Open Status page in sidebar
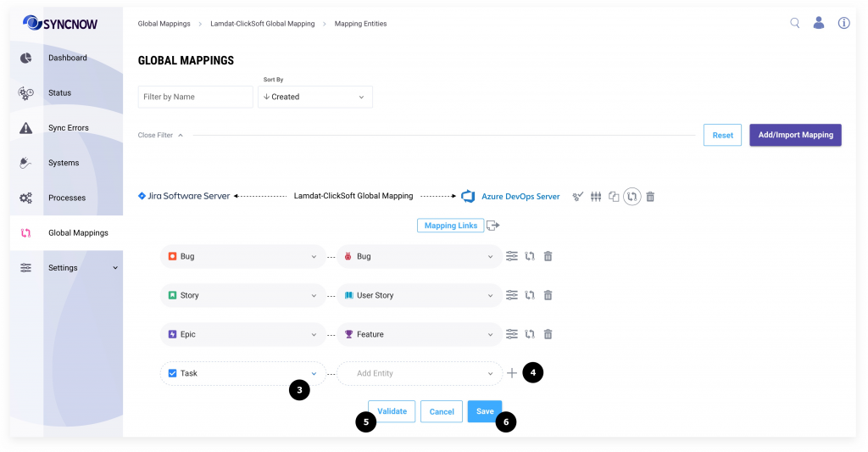Screen dimensions: 868x452 (x=59, y=93)
